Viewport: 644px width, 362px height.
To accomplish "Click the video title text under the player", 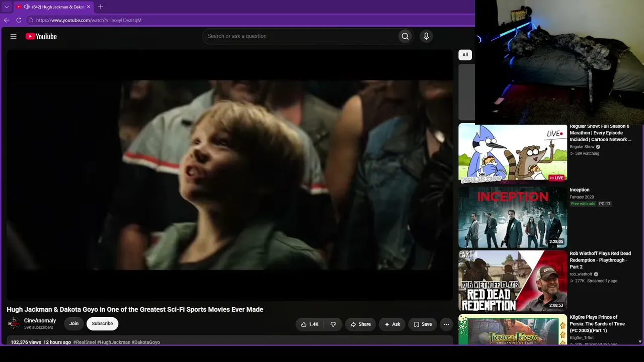I will (135, 310).
